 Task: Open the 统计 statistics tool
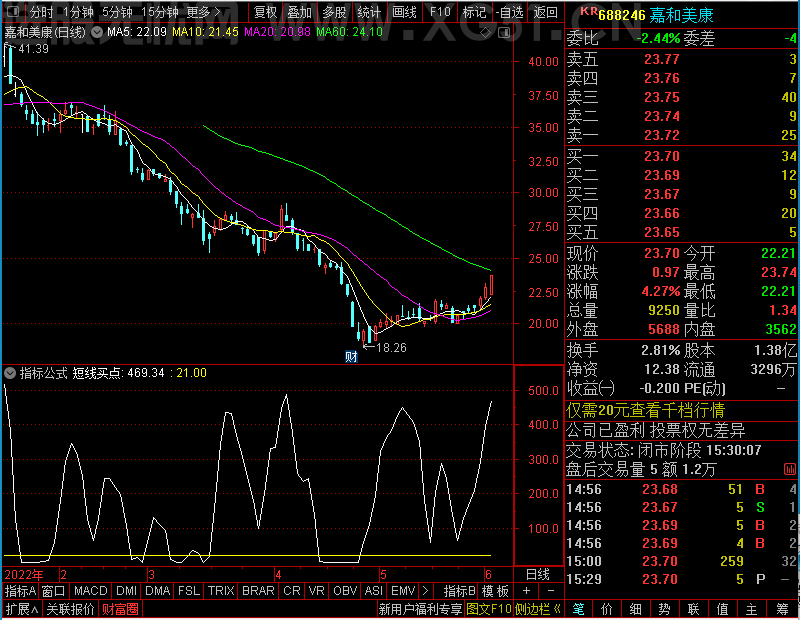click(x=369, y=11)
